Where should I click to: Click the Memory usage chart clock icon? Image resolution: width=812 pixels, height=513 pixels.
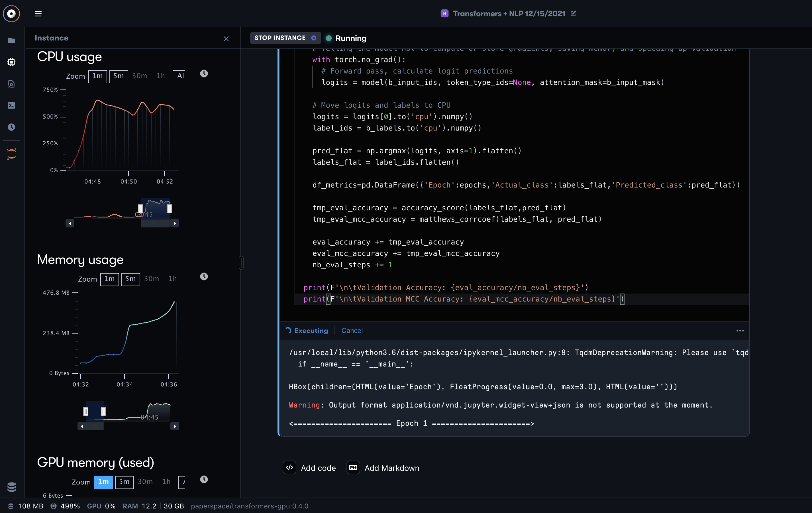tap(204, 276)
